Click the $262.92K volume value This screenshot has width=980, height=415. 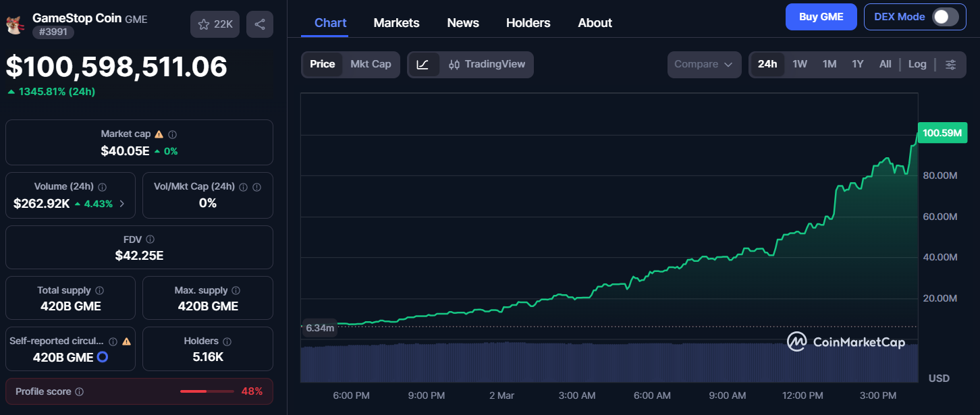click(42, 203)
